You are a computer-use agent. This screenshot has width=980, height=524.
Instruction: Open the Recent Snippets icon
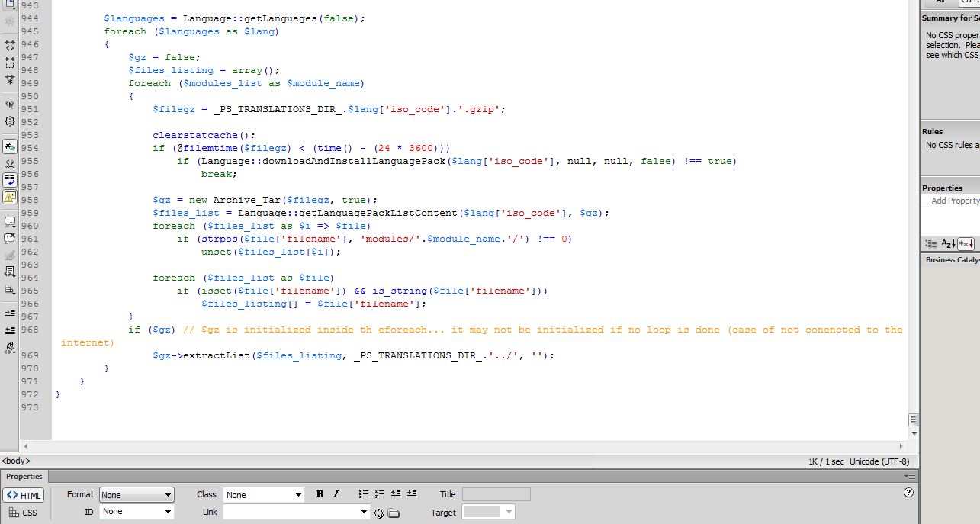[x=10, y=272]
